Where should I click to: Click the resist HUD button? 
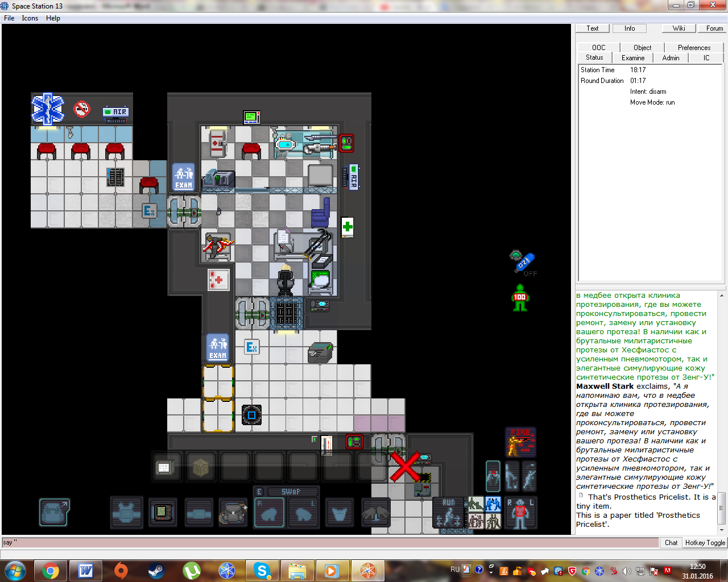(493, 476)
